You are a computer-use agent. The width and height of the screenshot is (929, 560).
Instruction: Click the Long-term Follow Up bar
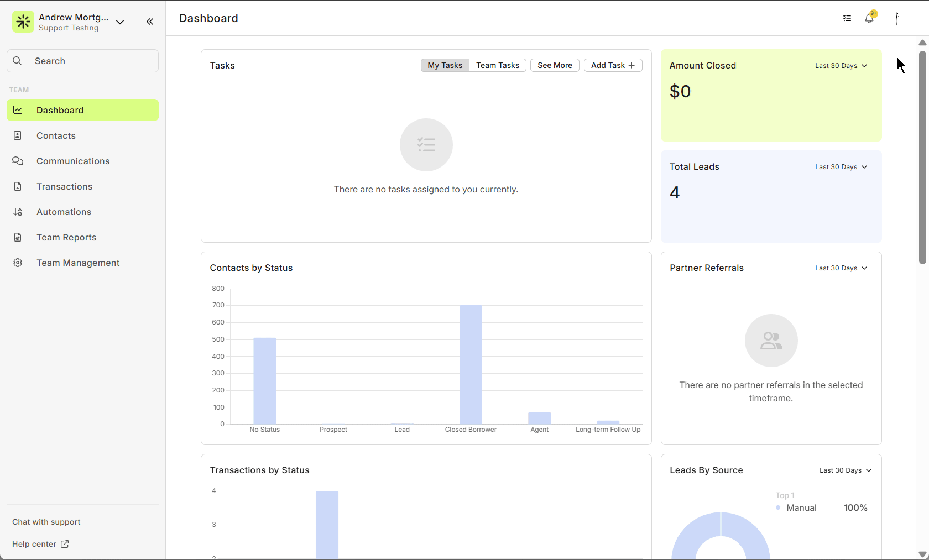(608, 422)
